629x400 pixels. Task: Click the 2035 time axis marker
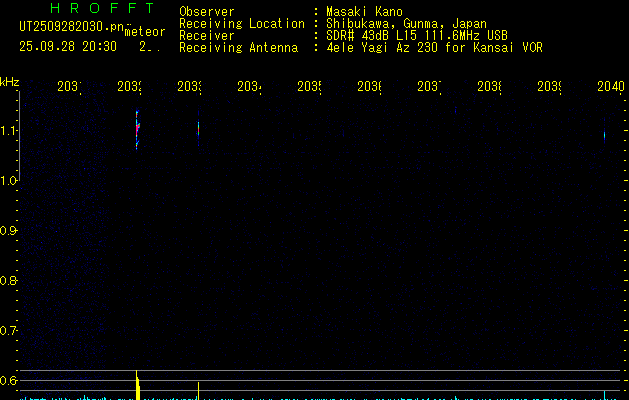pyautogui.click(x=309, y=86)
